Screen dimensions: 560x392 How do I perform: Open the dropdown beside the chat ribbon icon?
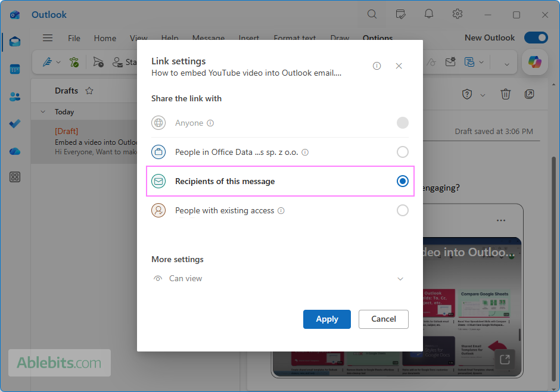pyautogui.click(x=481, y=63)
